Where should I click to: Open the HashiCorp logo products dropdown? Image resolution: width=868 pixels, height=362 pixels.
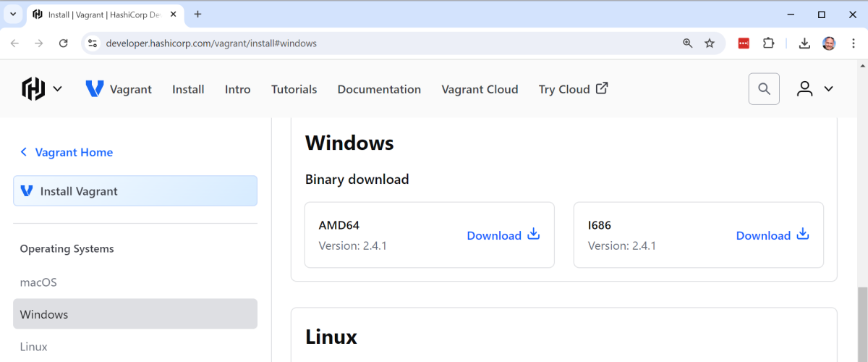(42, 89)
